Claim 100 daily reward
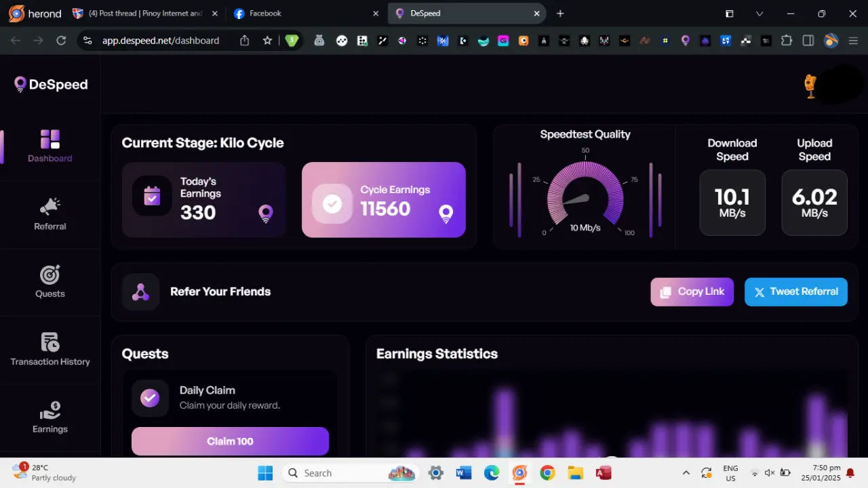Viewport: 868px width, 488px height. tap(230, 441)
